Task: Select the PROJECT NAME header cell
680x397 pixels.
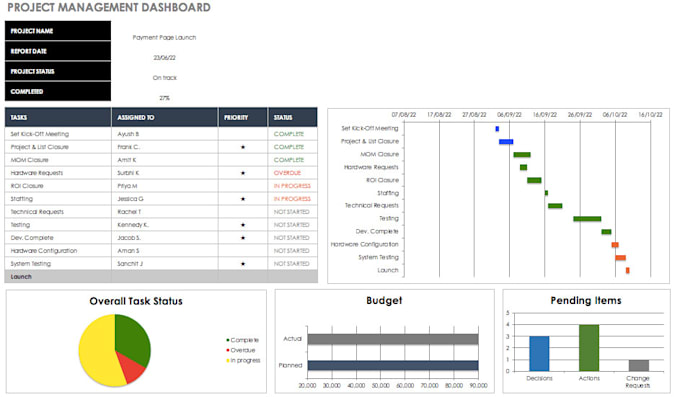Action: click(x=58, y=31)
